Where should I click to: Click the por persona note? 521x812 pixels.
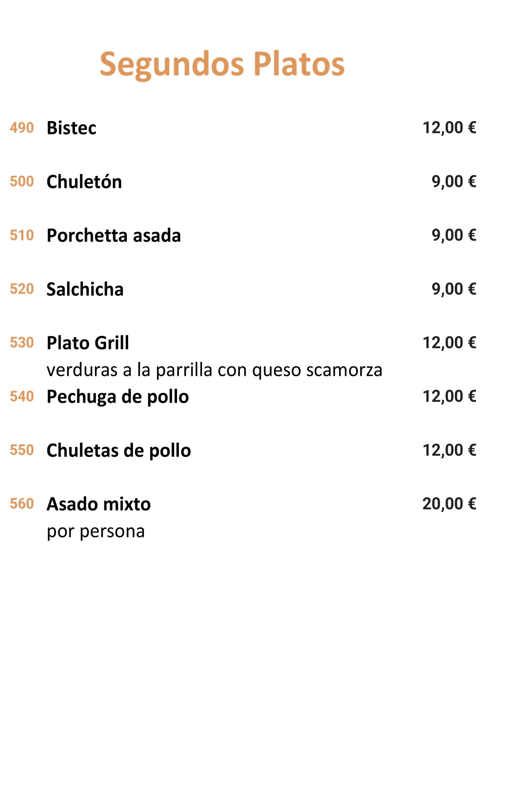96,531
